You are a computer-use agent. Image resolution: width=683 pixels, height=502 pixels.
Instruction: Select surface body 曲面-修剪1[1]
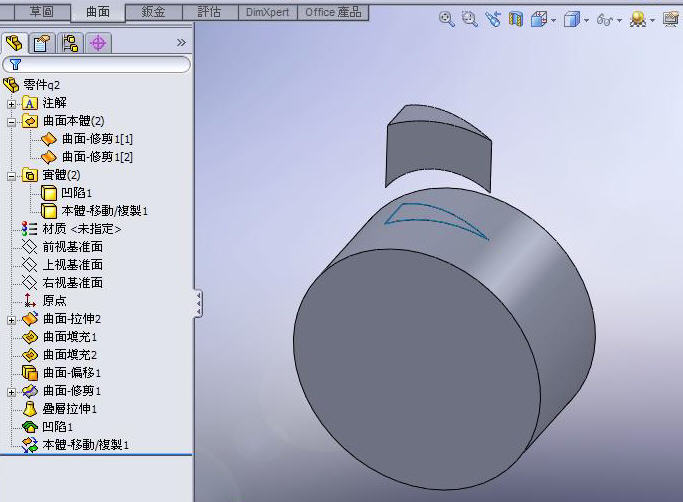tap(87, 139)
